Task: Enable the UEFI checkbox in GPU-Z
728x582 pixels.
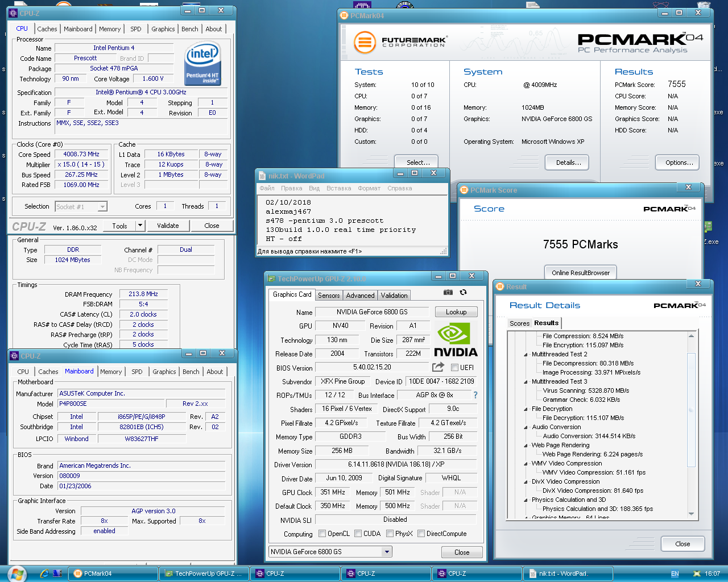Action: pyautogui.click(x=454, y=368)
